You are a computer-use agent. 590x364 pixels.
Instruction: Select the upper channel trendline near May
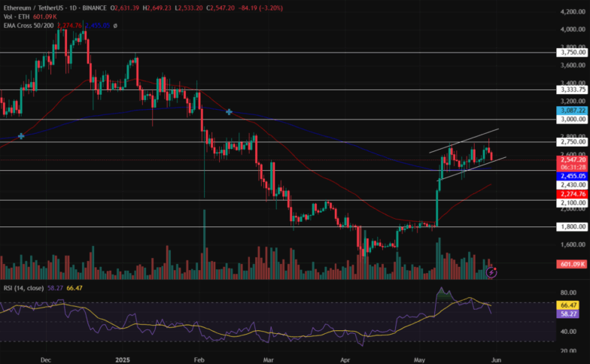coord(464,141)
